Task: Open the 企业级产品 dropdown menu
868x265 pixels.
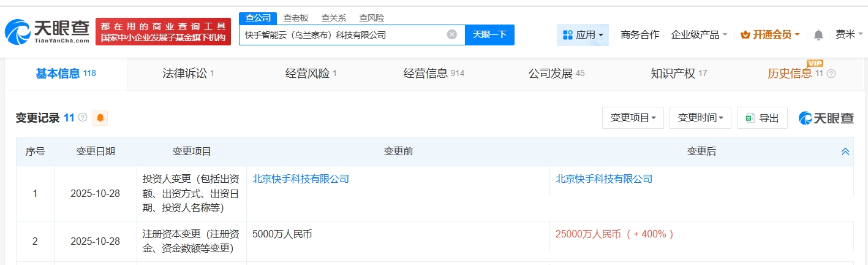Action: pos(699,35)
